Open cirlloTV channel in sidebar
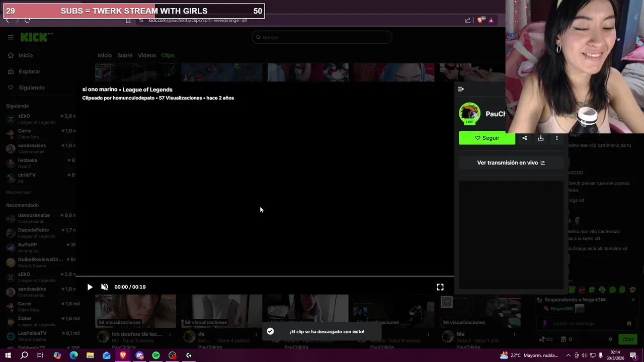Viewport: 644px width, 362px height. [x=40, y=177]
